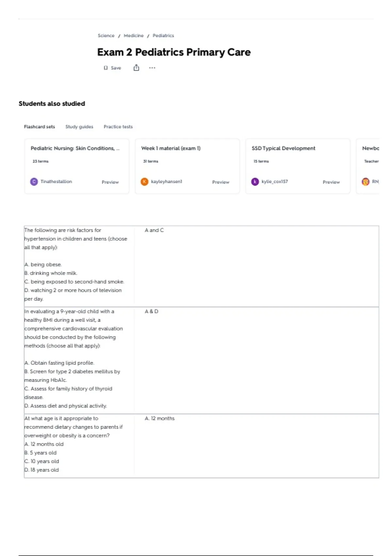Click kayleyhansen1's orange avatar icon
Viewport: 392px width, 556px height.
144,182
